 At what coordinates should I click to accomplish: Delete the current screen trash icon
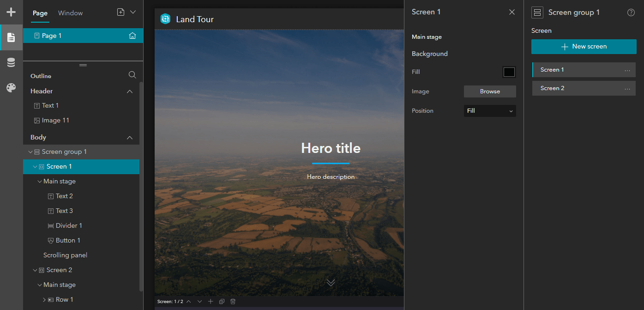pyautogui.click(x=233, y=301)
